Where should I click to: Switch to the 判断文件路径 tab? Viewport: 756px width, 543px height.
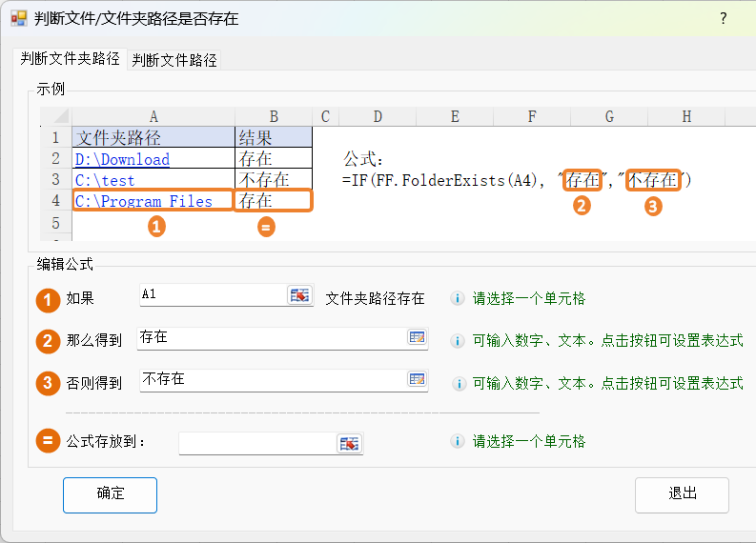tap(174, 60)
